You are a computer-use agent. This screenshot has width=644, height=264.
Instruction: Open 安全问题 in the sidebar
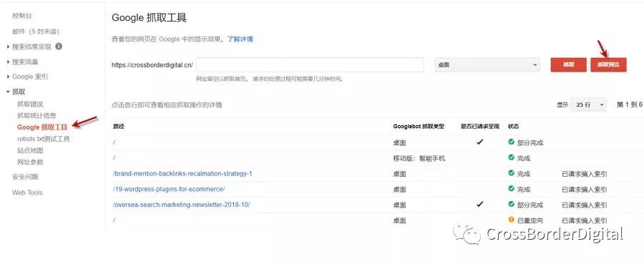tap(25, 177)
